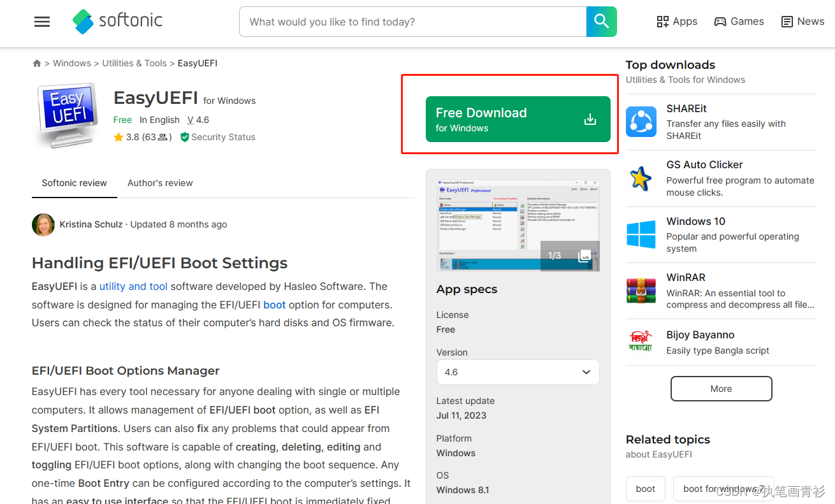
Task: Open SHAREit title
Action: pyautogui.click(x=686, y=108)
